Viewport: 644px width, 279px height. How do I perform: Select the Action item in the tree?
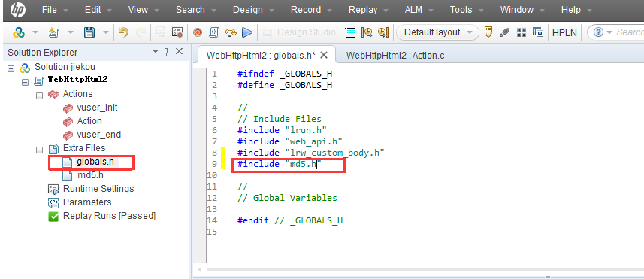coord(89,121)
